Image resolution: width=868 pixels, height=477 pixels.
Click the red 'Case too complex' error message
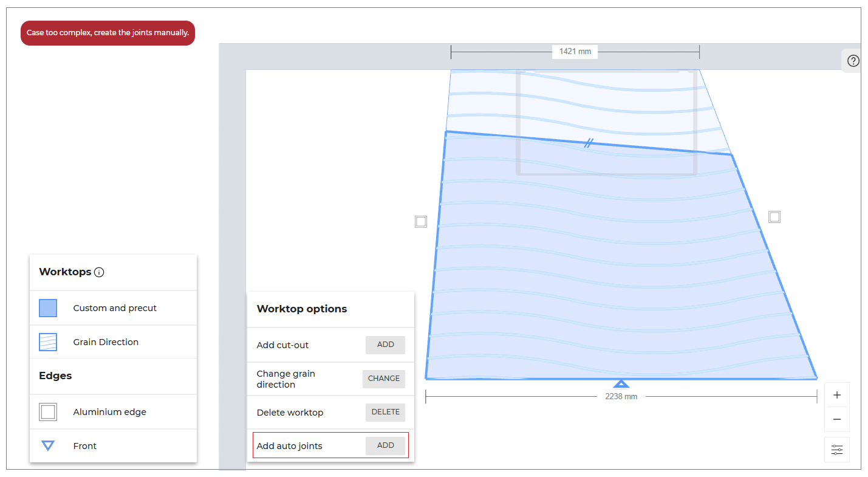108,33
